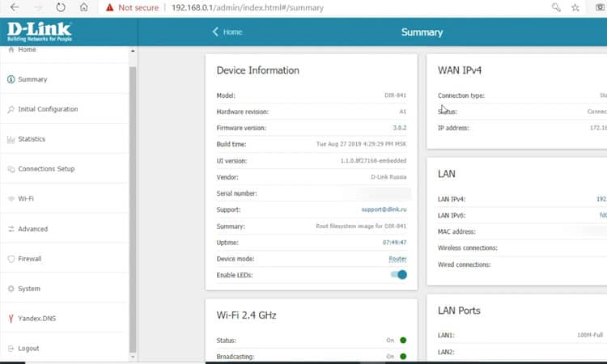Click the green Wi-Fi Status indicator
Screen dimensions: 607x364
click(x=403, y=340)
